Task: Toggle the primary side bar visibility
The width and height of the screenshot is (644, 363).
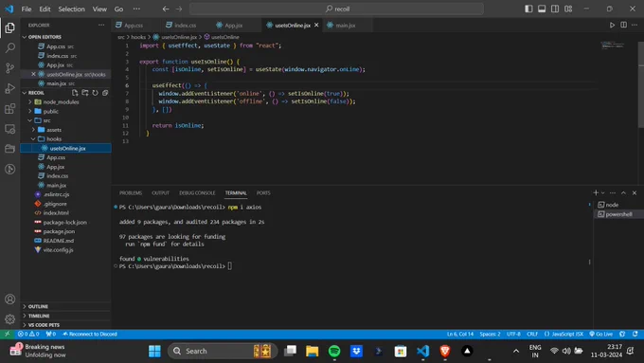Action: click(528, 9)
